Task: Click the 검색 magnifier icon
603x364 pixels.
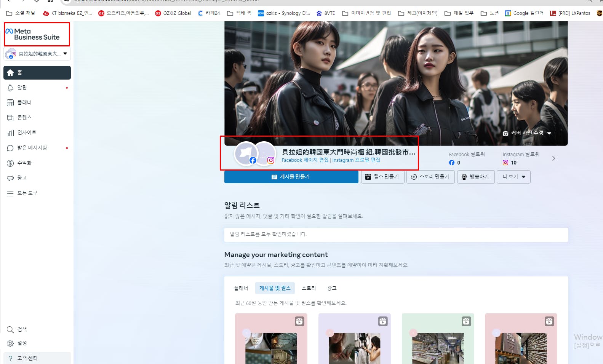Action: [x=10, y=329]
